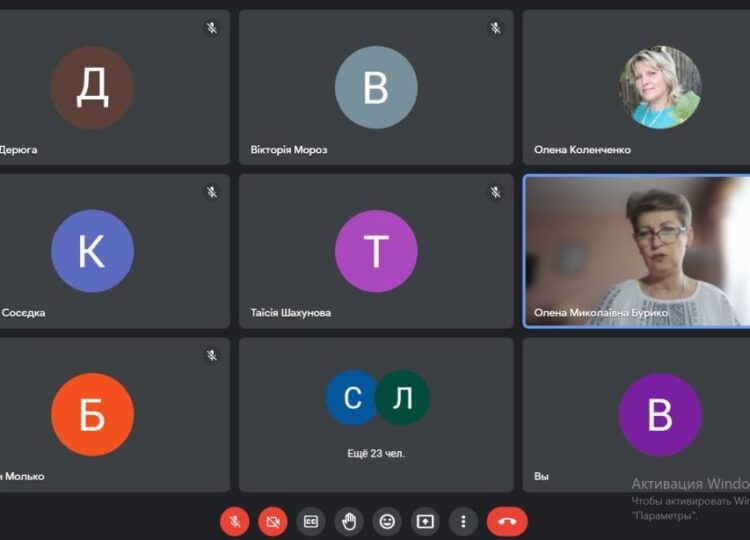
Task: Click the present screen icon
Action: [x=425, y=521]
